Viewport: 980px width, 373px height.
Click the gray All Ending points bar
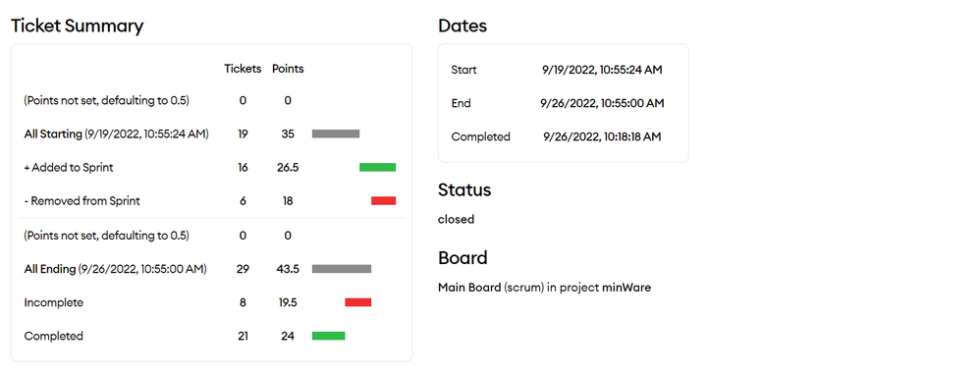(342, 269)
